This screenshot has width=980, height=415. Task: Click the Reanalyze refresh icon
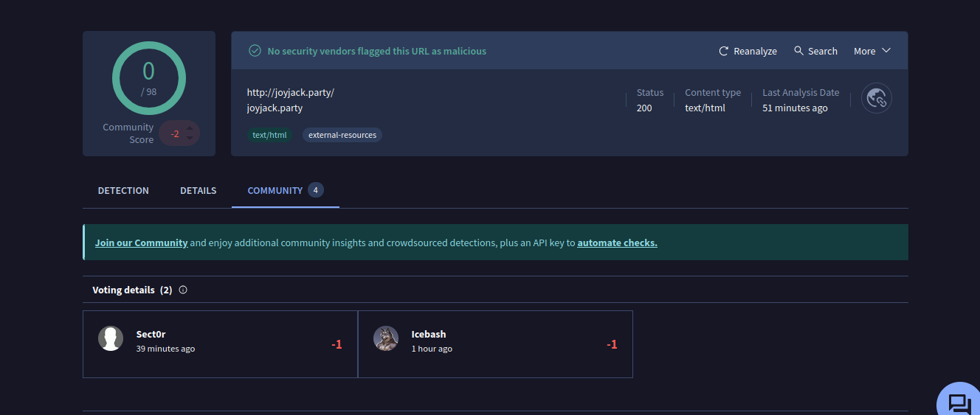(724, 51)
